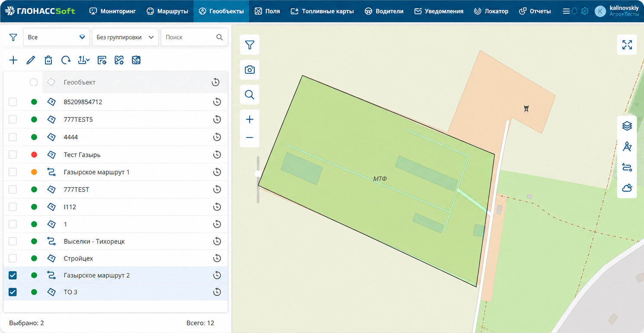Image resolution: width=644 pixels, height=333 pixels.
Task: Add a new geoobject with plus icon
Action: 13,60
